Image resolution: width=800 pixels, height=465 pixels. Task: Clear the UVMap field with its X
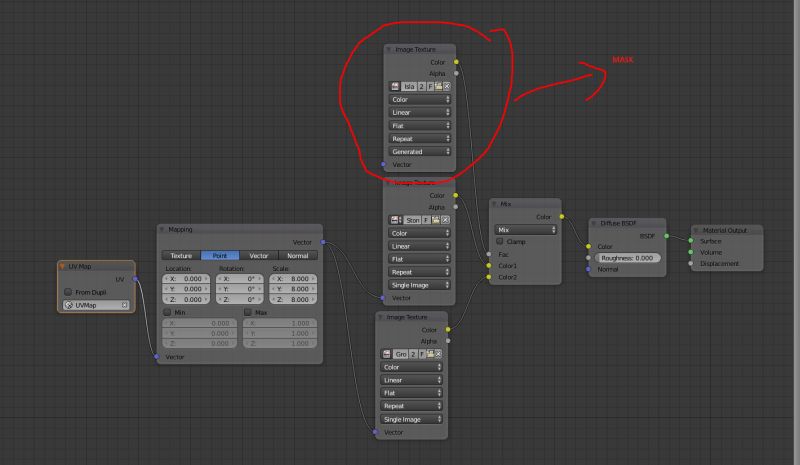tap(124, 305)
